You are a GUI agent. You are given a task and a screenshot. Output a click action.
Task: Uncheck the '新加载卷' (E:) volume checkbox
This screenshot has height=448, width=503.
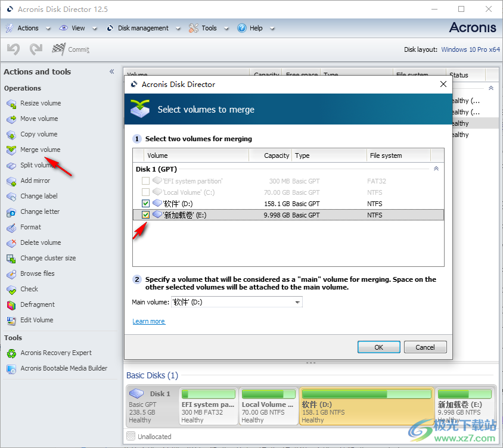coord(145,215)
